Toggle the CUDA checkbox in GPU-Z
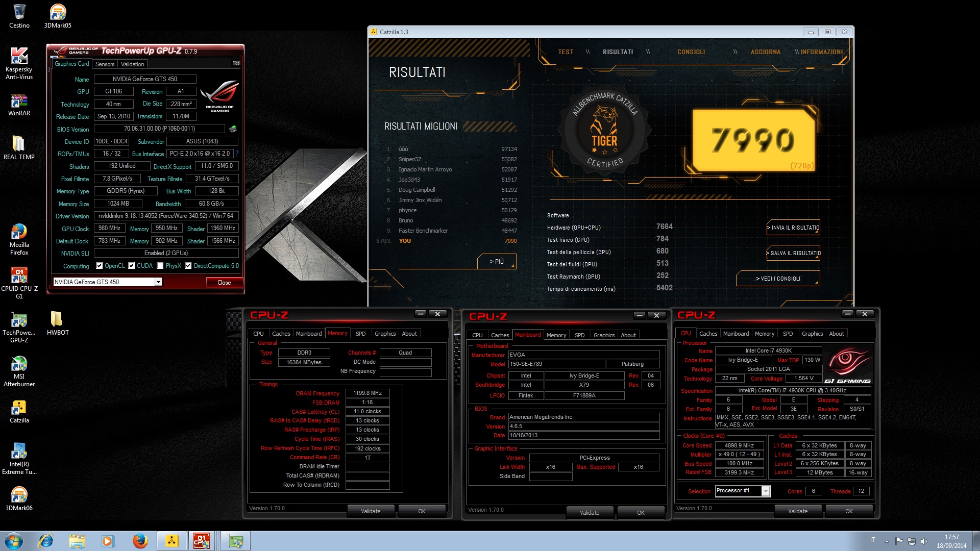This screenshot has width=980, height=551. pos(132,266)
